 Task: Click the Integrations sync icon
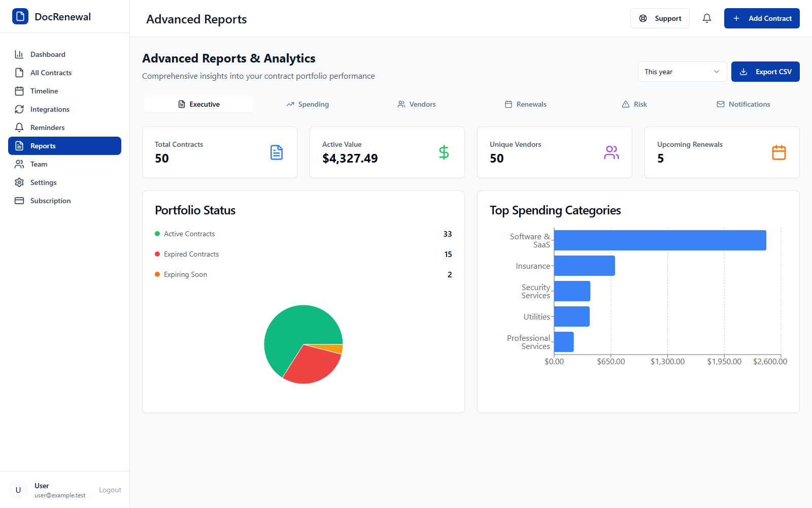(19, 109)
